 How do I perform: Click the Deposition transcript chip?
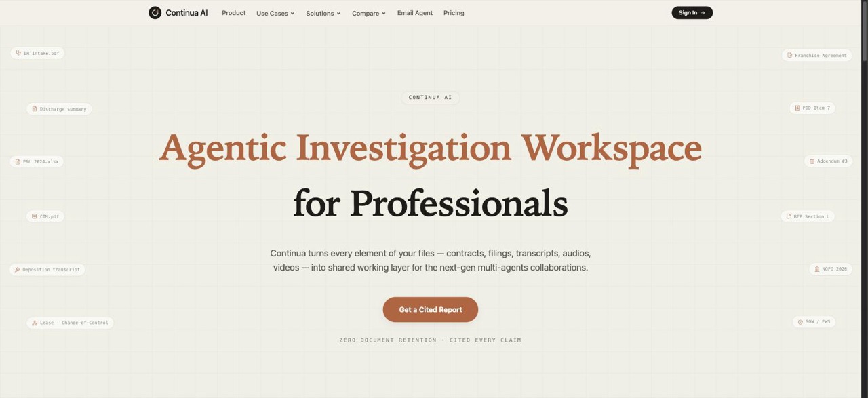(x=47, y=269)
